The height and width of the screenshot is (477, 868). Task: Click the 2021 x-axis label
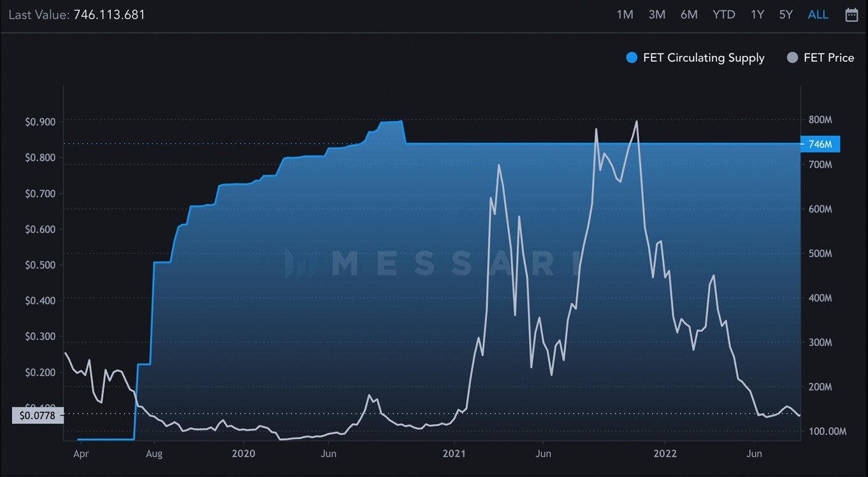pyautogui.click(x=454, y=454)
